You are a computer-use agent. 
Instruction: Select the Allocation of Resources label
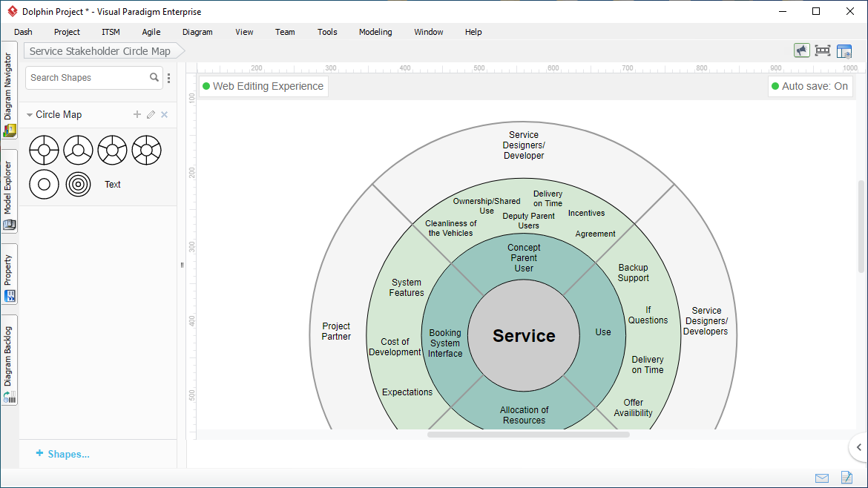[x=524, y=415]
